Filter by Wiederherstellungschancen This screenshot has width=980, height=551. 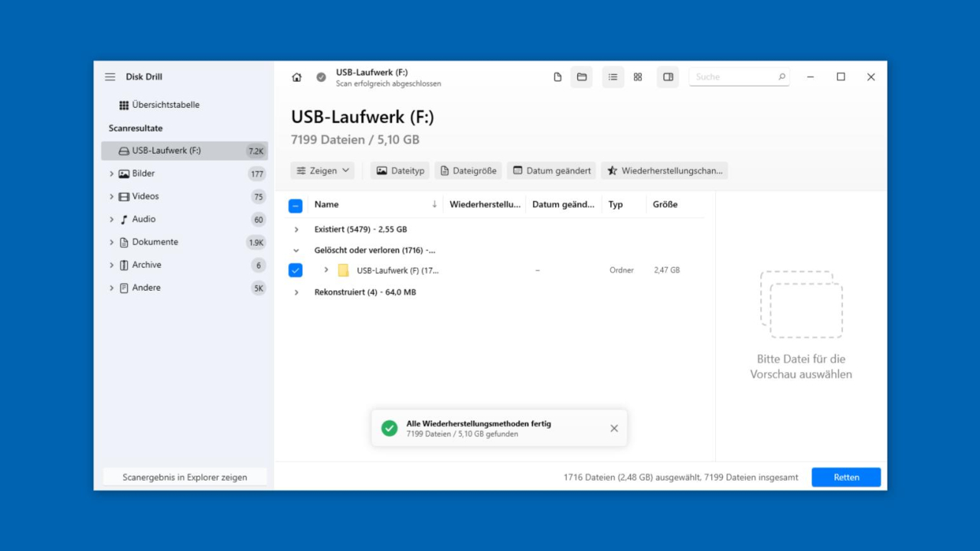pyautogui.click(x=664, y=171)
